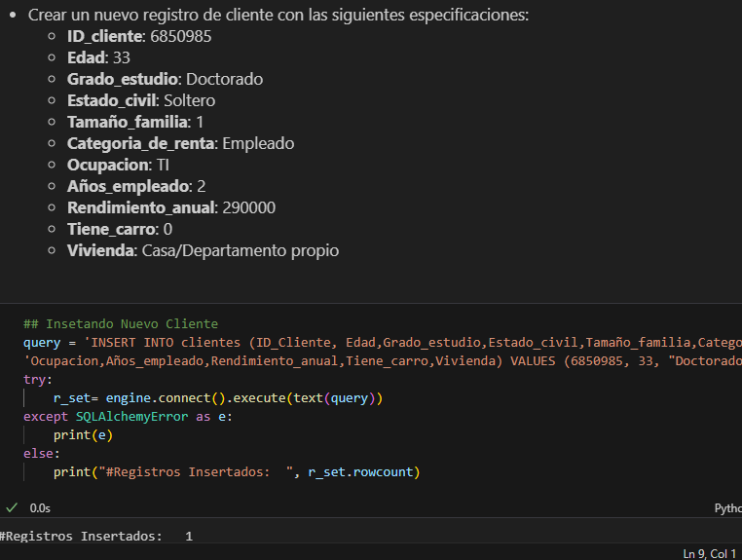Click the 'VALUES (6850985, 33' part of the query
The image size is (742, 560).
[x=584, y=360]
